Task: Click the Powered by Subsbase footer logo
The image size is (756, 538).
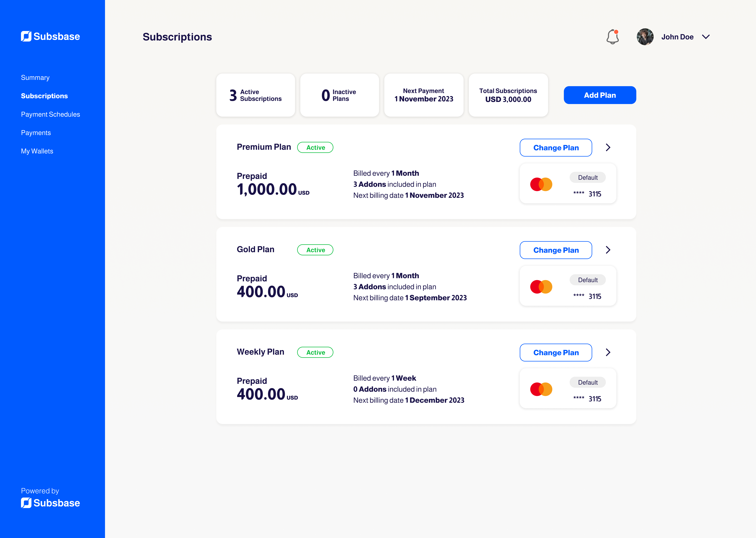Action: (50, 503)
